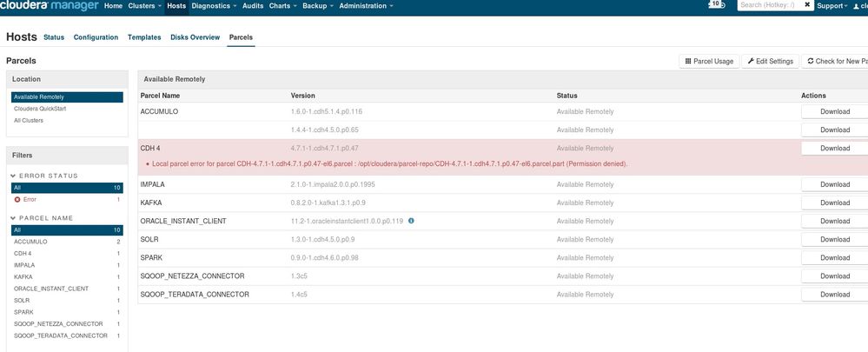Image resolution: width=868 pixels, height=352 pixels.
Task: Collapse the PARCEL NAME filter section
Action: 42,218
